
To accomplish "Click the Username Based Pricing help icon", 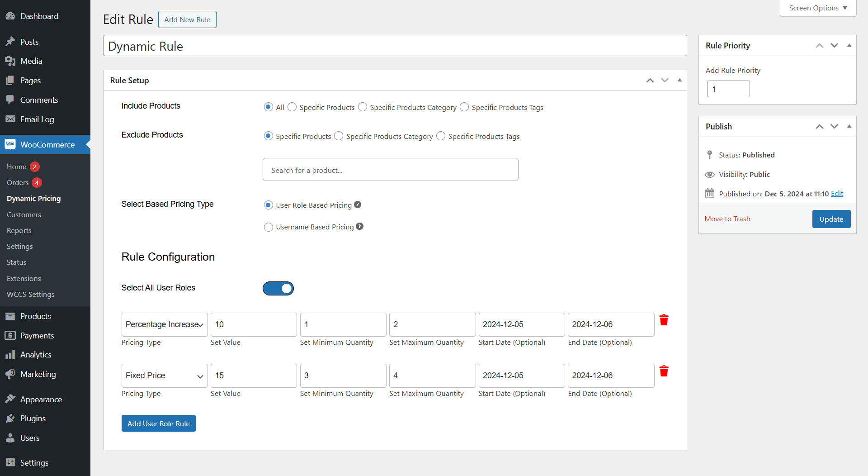I will click(359, 226).
